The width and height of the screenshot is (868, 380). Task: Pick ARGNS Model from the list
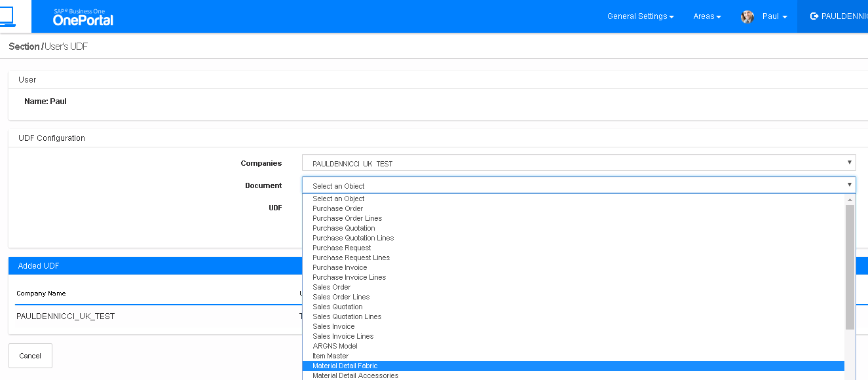(x=335, y=346)
